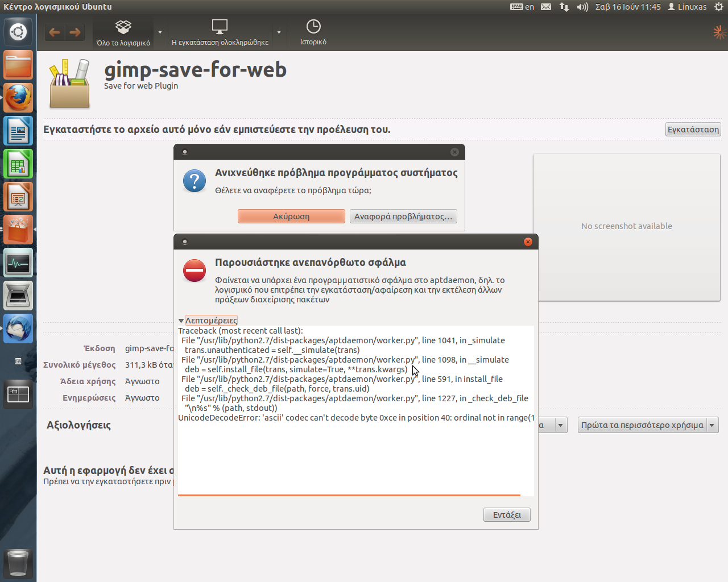
Task: Click the gimp-save-for-web package icon
Action: (69, 84)
